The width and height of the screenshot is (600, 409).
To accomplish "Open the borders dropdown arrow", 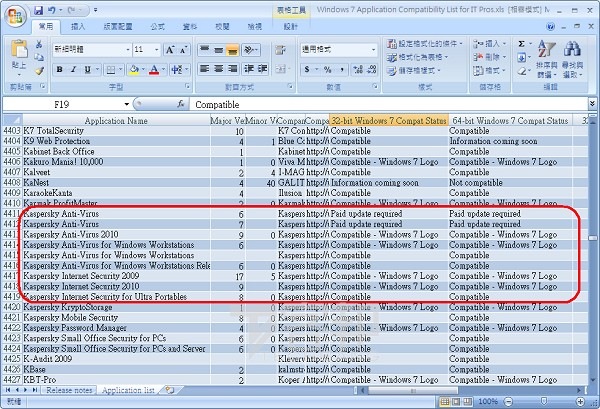I will (x=121, y=70).
